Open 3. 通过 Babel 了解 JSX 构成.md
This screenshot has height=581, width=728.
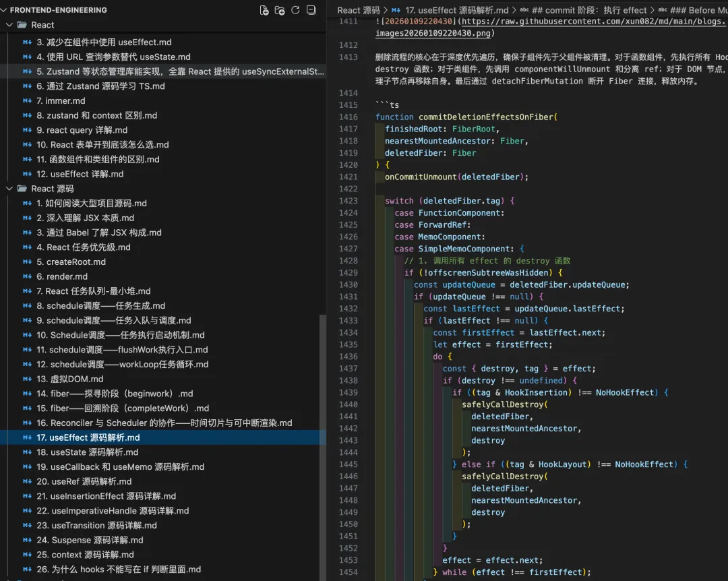[163, 233]
